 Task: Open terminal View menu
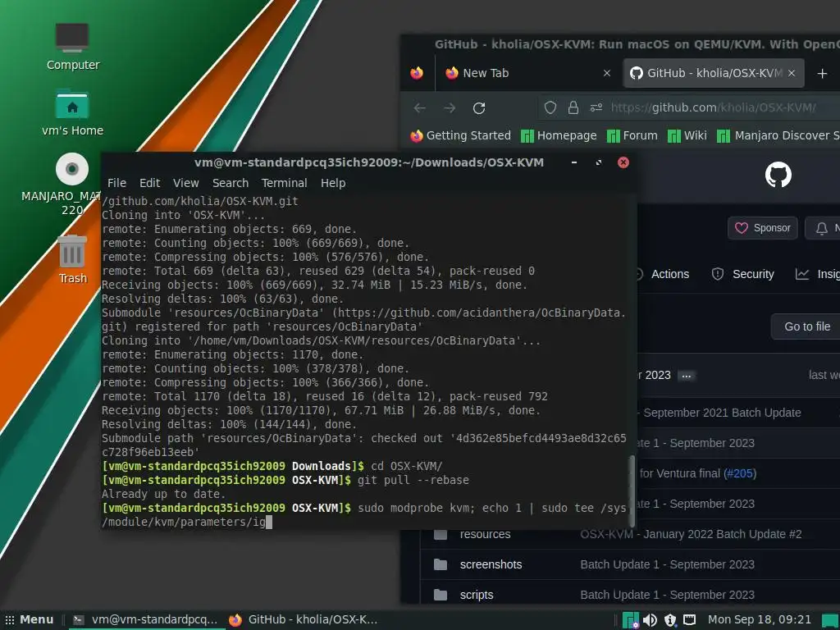pyautogui.click(x=186, y=183)
